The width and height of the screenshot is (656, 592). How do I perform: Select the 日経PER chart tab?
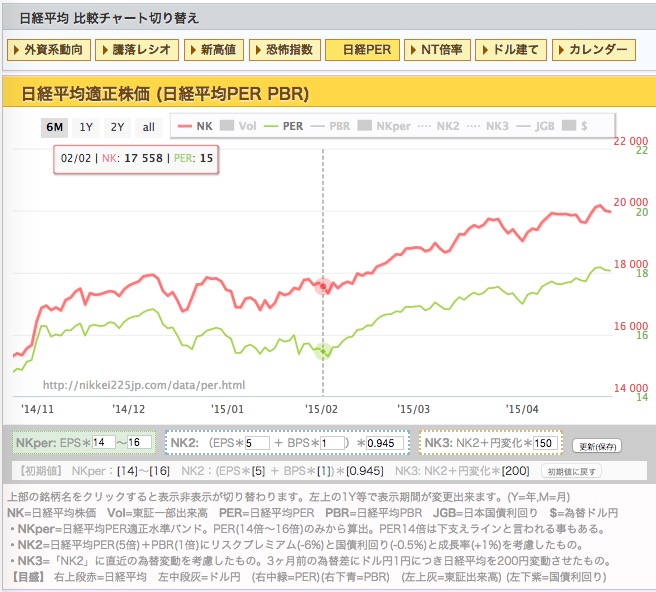[x=362, y=50]
